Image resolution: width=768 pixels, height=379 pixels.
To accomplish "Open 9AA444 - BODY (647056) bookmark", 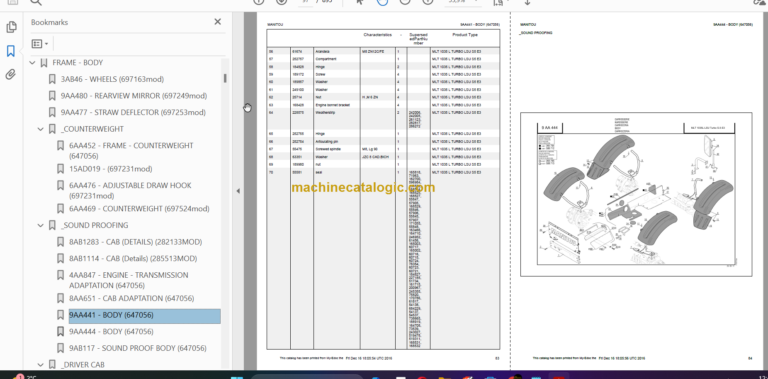I will click(x=111, y=332).
